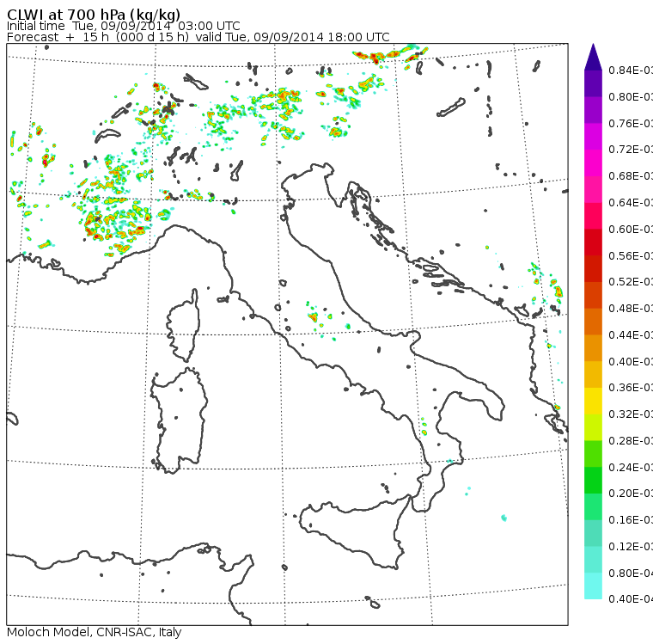Screen dimensions: 653x644
Task: Click the 'Forecast + 15 h' valid-time line
Action: (x=198, y=37)
